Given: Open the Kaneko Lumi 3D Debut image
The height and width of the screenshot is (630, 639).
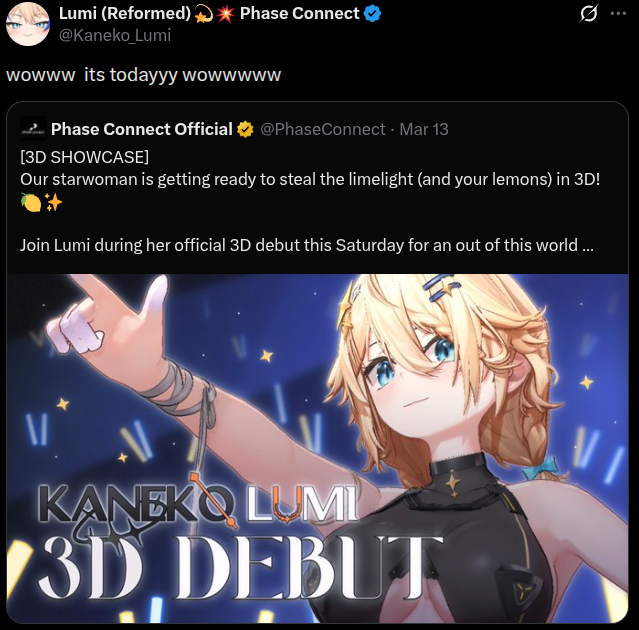Looking at the screenshot, I should coord(317,448).
